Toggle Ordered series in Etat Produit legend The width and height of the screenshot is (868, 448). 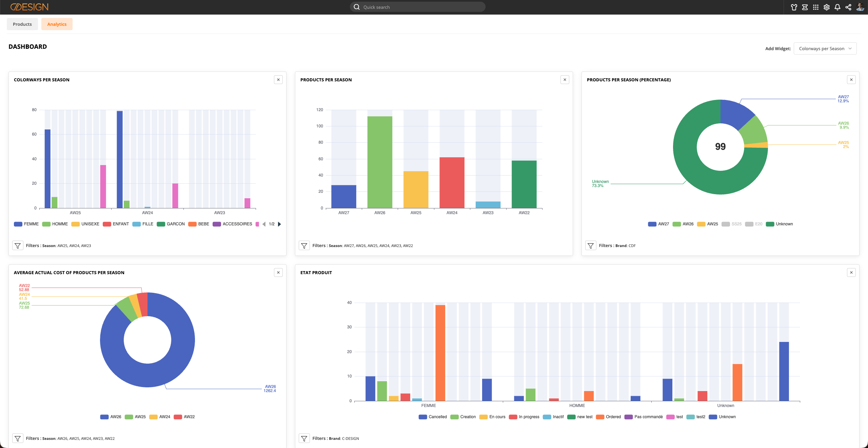[x=608, y=417]
